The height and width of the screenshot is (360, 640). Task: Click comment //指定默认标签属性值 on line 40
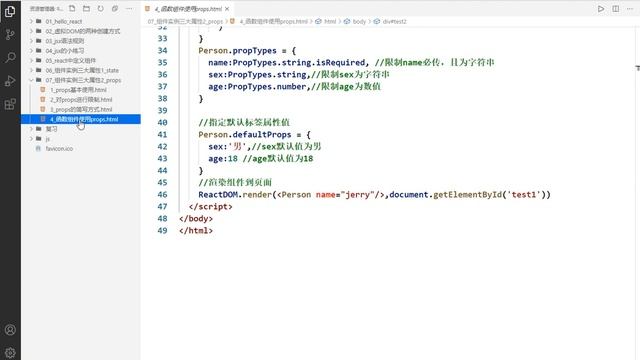[244, 122]
